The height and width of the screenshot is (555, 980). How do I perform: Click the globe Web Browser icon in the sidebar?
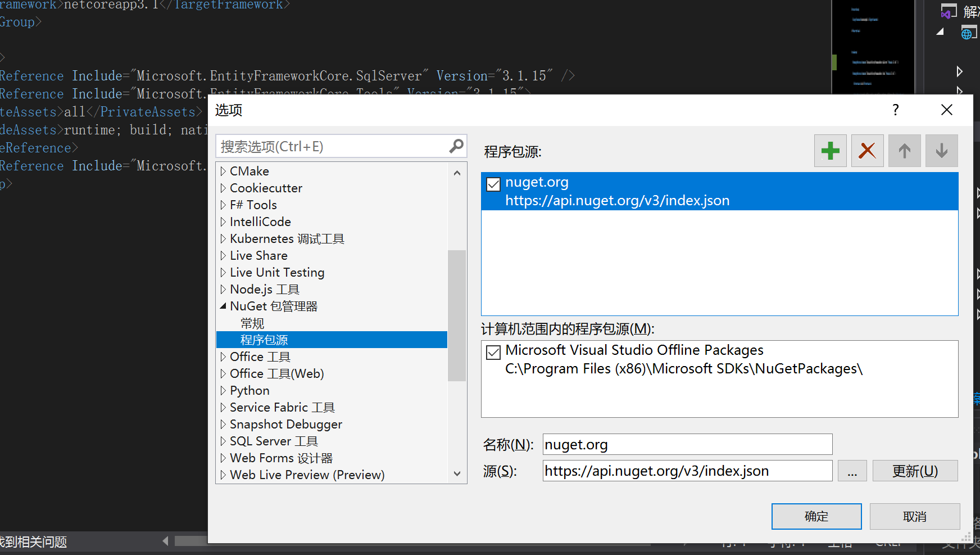point(969,33)
